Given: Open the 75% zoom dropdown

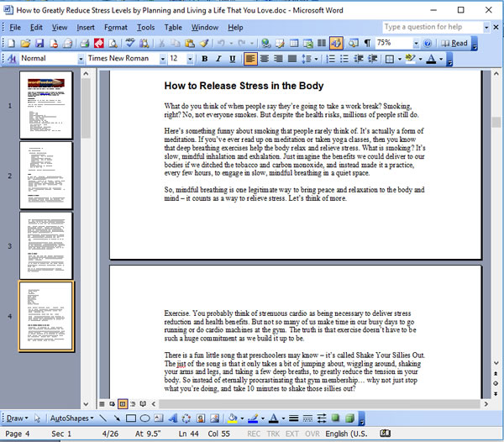Looking at the screenshot, I should [416, 43].
